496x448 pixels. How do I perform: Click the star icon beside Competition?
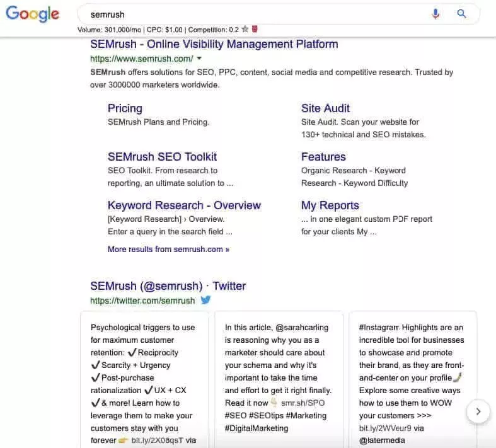(x=245, y=30)
